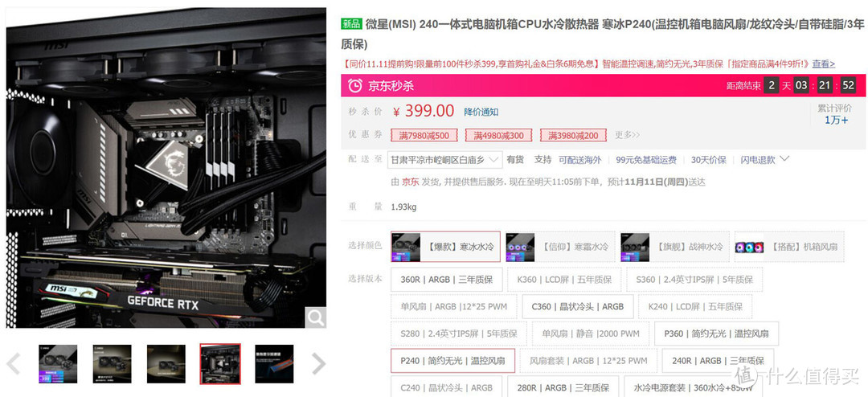Click the magnifier zoom icon on product image
The image size is (868, 397).
coord(316,317)
